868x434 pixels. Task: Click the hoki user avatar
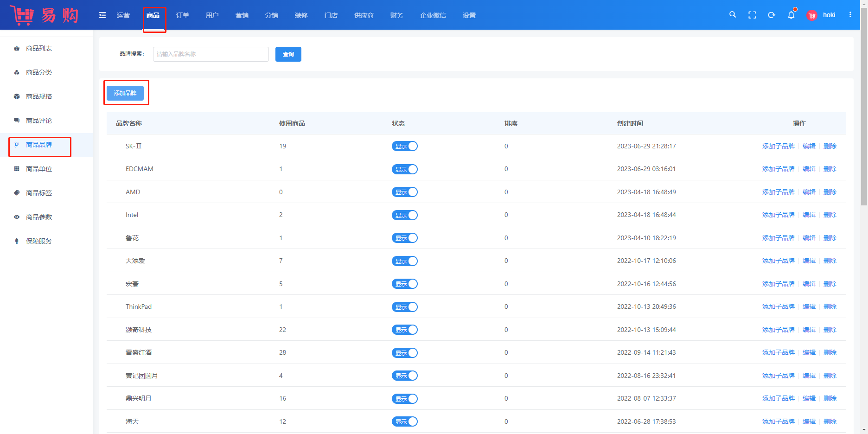click(812, 15)
